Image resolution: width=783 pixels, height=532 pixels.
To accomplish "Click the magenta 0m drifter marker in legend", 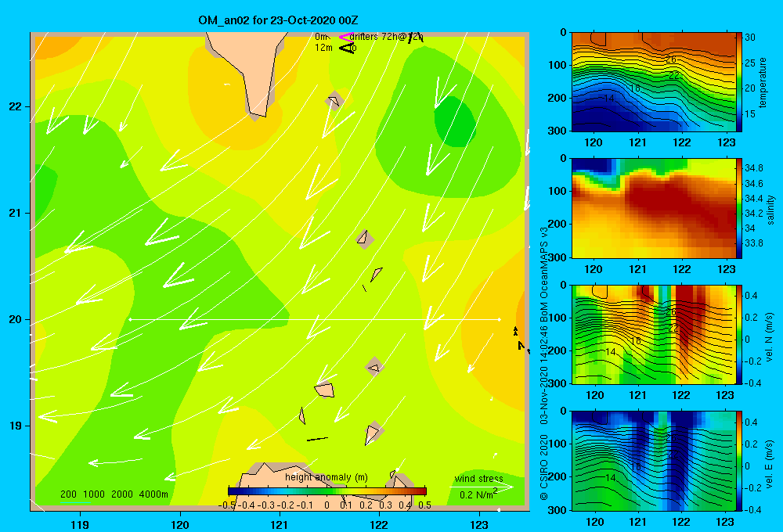I will 346,37.
